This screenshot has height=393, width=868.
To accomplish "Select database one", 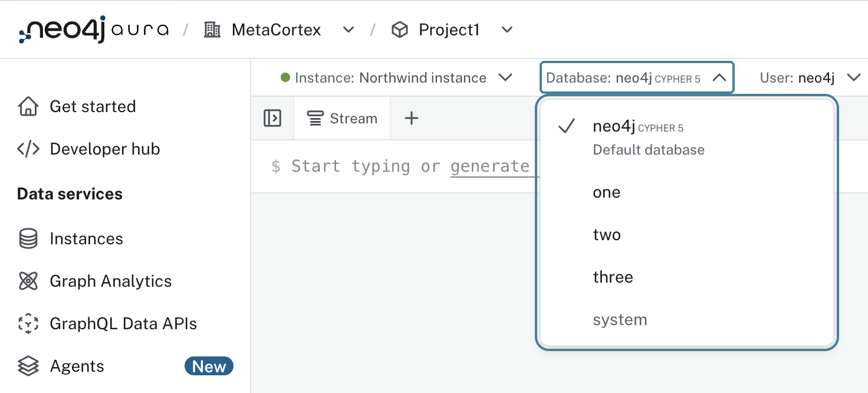I will (687, 192).
